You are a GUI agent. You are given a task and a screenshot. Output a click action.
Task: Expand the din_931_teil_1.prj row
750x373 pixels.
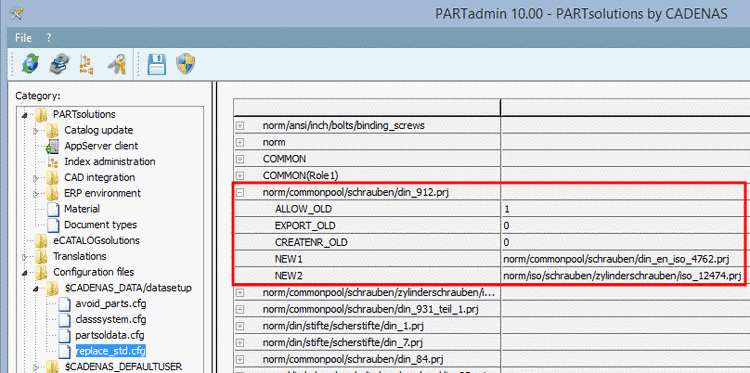[241, 309]
